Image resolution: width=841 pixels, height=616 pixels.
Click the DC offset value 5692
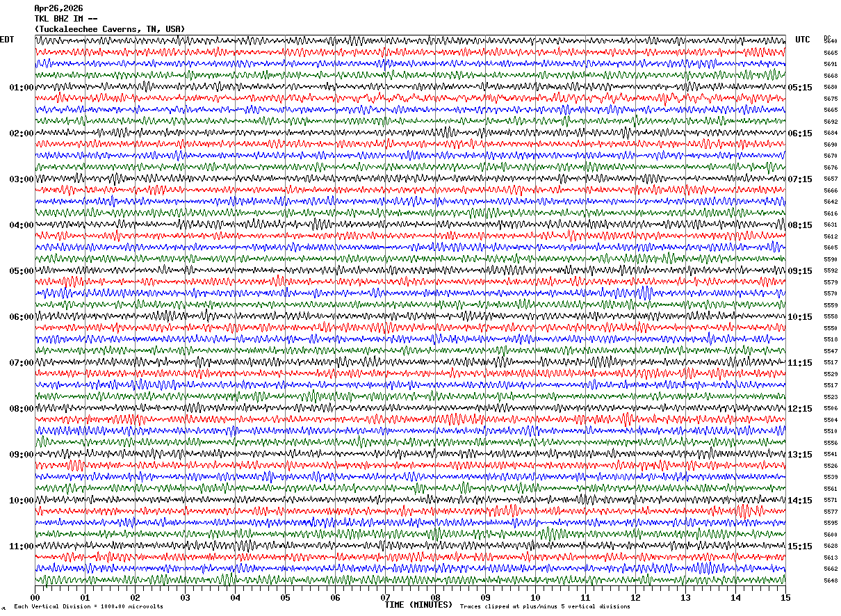(x=831, y=122)
